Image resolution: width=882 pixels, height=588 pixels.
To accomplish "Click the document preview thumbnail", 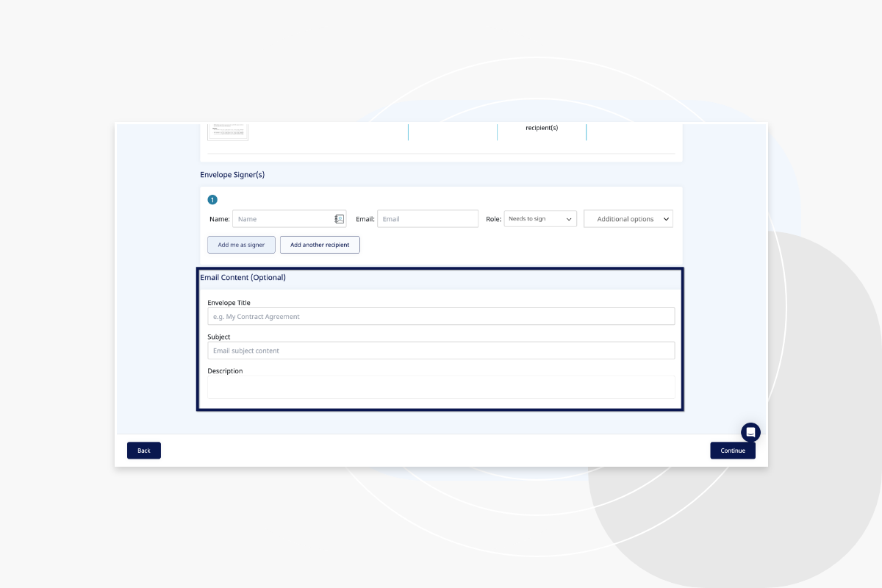I will pyautogui.click(x=228, y=131).
